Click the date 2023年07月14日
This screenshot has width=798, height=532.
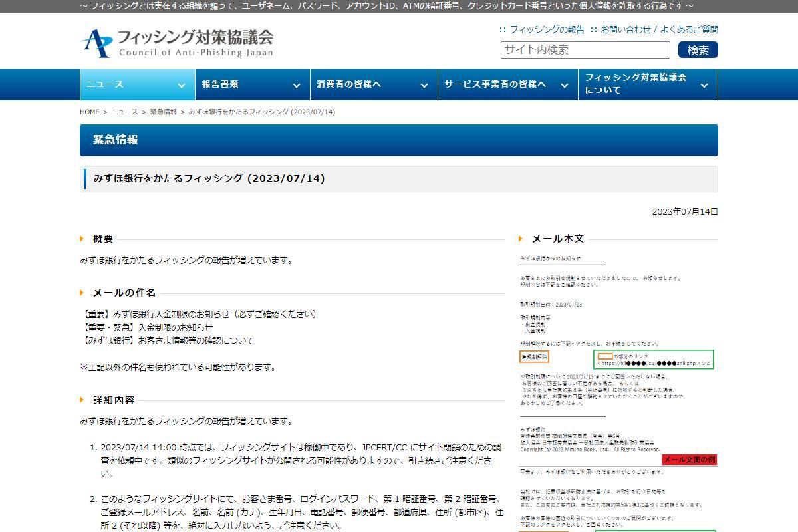(x=685, y=211)
